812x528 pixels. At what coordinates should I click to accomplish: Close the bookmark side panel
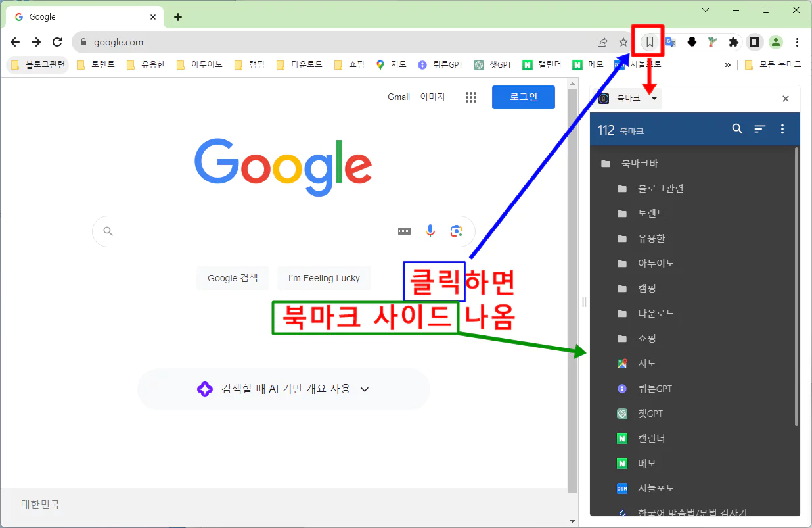786,99
